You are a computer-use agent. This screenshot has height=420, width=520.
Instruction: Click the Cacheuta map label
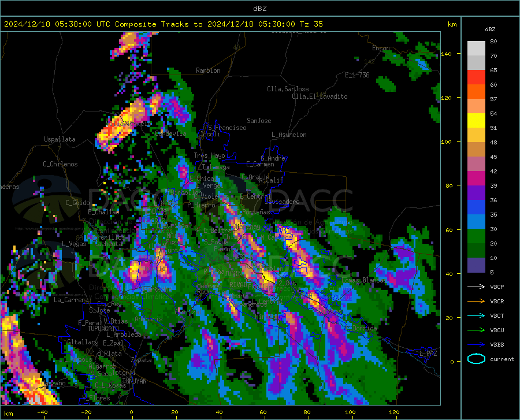coord(109,244)
